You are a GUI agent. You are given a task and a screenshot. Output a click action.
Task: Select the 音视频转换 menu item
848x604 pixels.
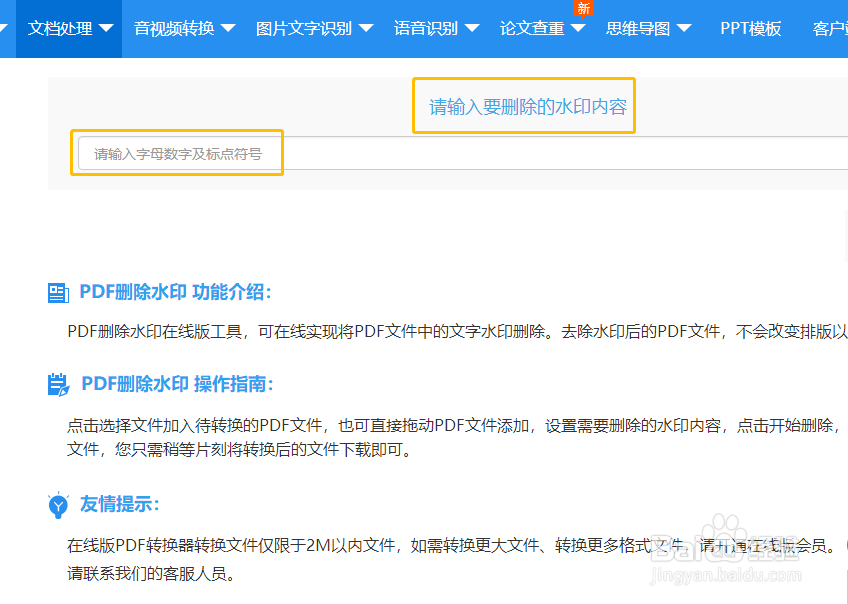(x=176, y=29)
